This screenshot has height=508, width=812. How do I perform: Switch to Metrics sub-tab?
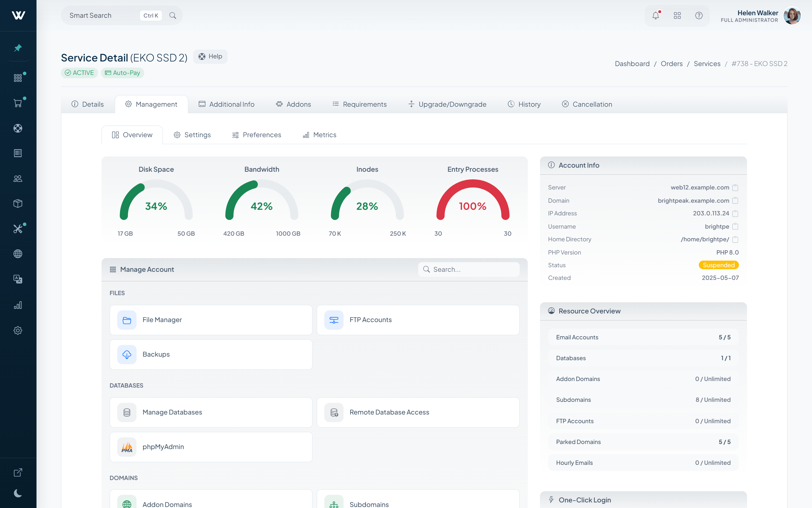click(319, 135)
